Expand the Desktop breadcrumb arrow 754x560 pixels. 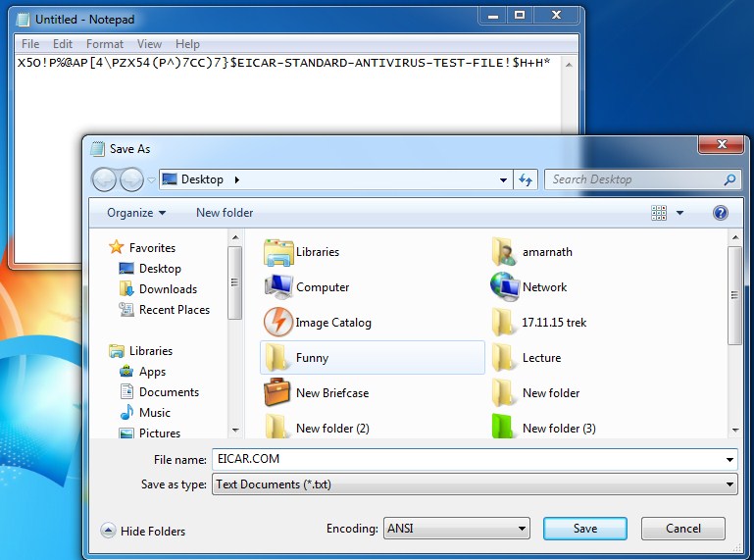pos(237,179)
